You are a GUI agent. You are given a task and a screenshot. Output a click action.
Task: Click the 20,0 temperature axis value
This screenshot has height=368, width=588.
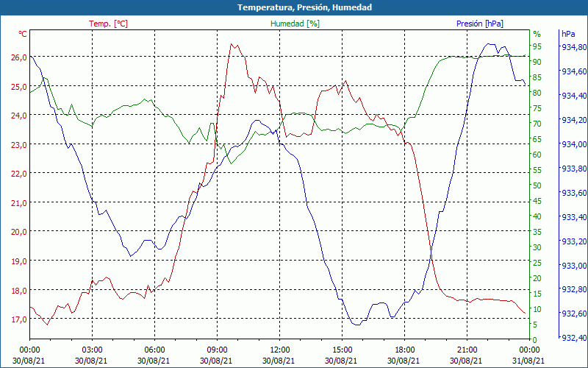[21, 232]
